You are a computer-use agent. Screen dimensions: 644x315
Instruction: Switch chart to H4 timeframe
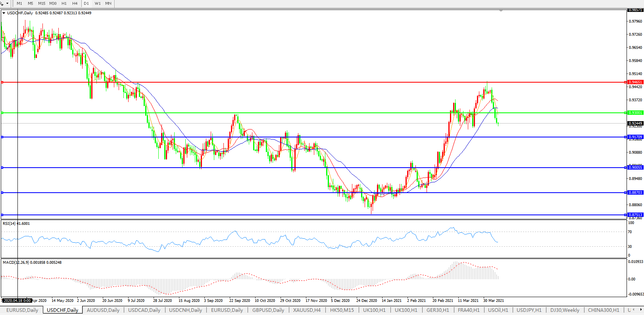[75, 3]
